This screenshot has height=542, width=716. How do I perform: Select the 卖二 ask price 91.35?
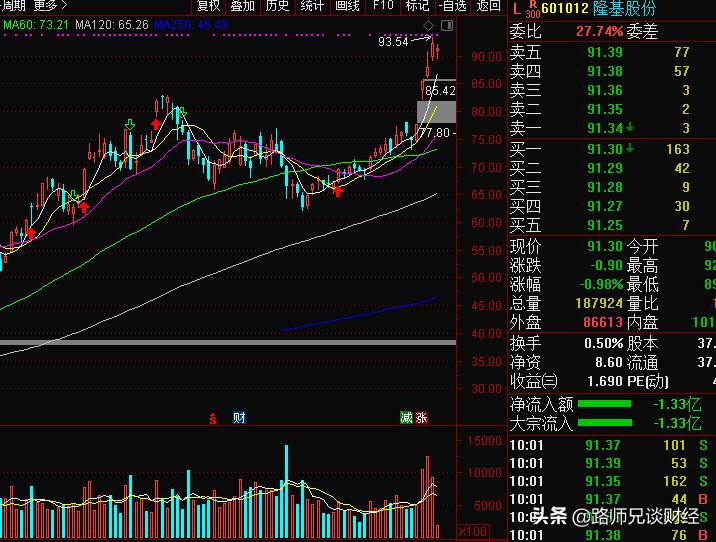point(605,110)
